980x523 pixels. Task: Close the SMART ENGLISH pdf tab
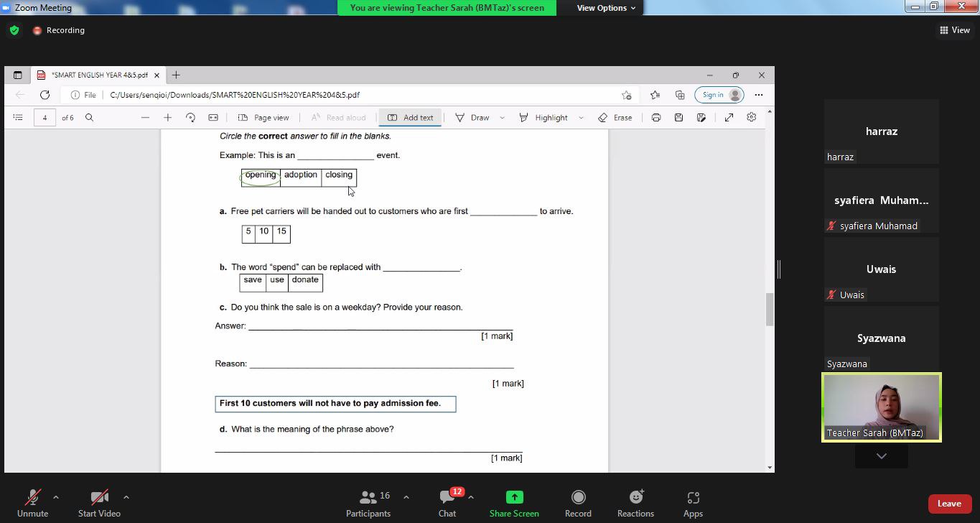[157, 75]
